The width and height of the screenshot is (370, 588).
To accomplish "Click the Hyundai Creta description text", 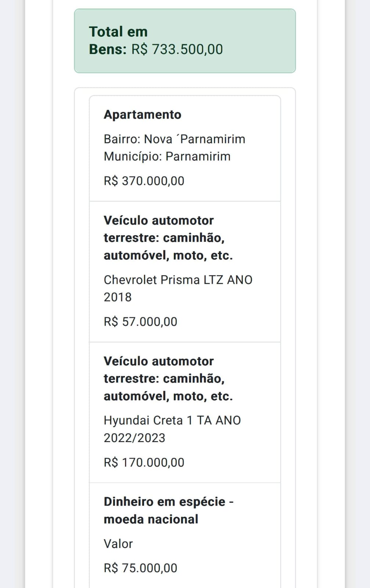I will coord(172,420).
